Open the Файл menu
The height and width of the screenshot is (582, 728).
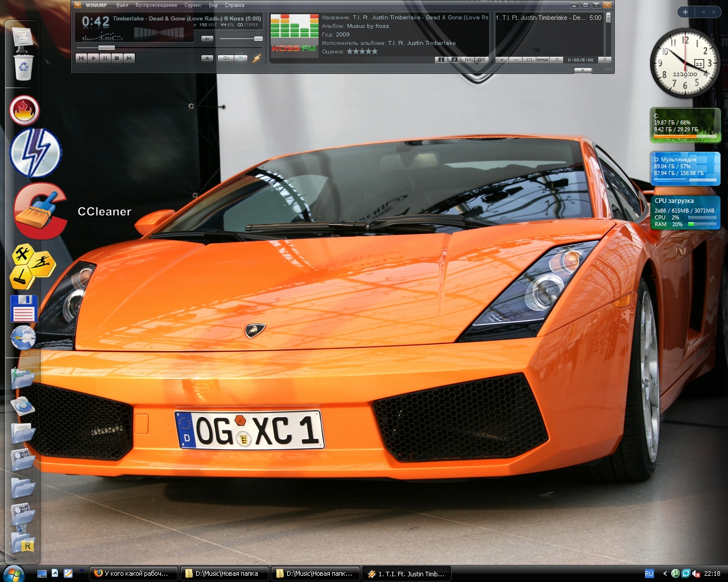pyautogui.click(x=122, y=5)
